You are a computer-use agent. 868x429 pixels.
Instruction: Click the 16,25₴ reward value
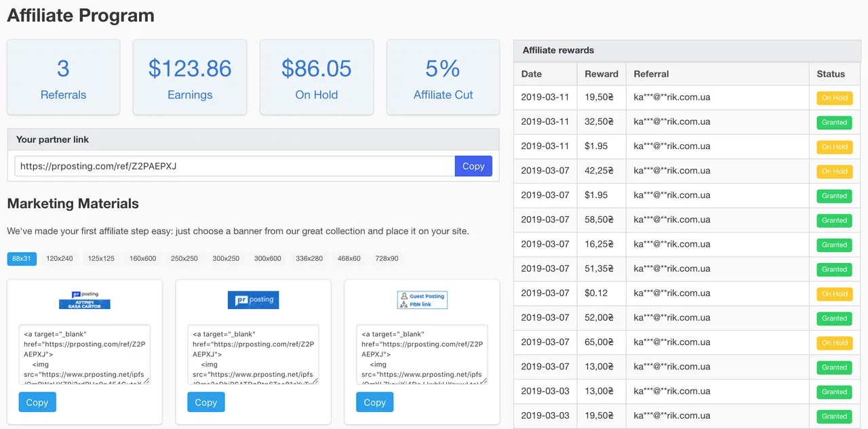(599, 244)
